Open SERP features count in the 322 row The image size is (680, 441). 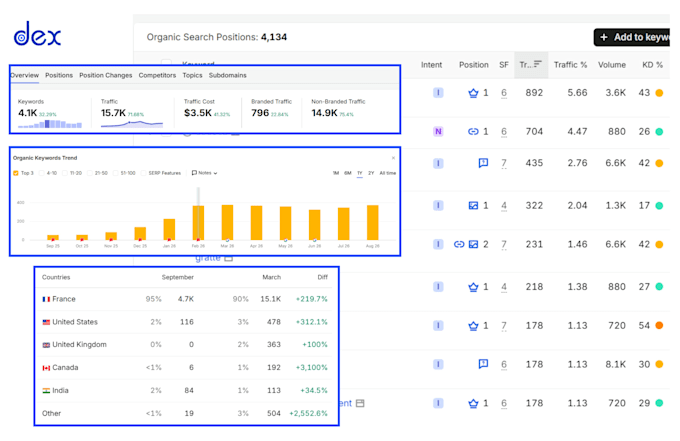click(x=503, y=206)
